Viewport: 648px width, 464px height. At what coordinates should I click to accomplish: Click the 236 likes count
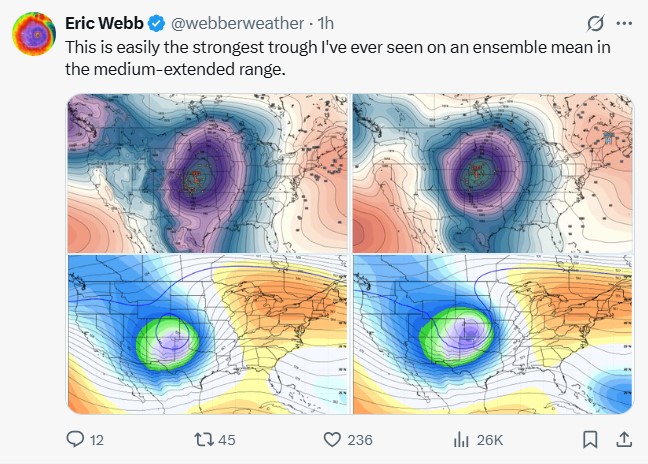pos(360,440)
